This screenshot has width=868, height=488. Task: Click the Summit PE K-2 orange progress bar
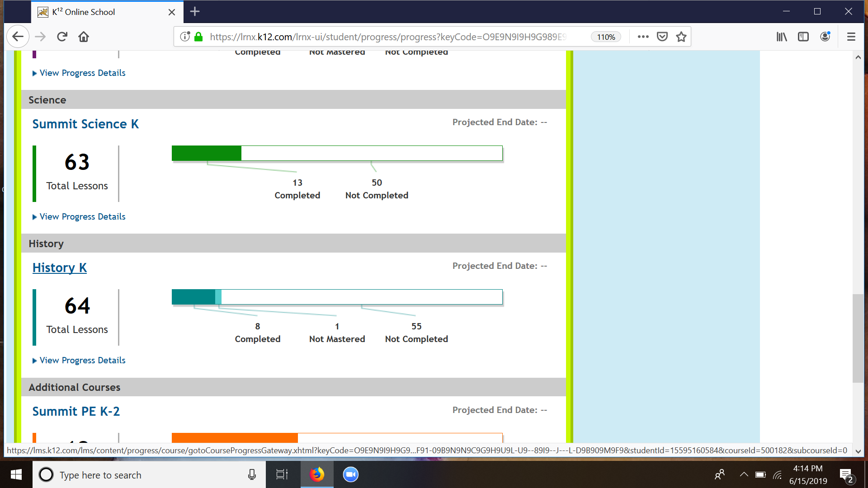[337, 438]
